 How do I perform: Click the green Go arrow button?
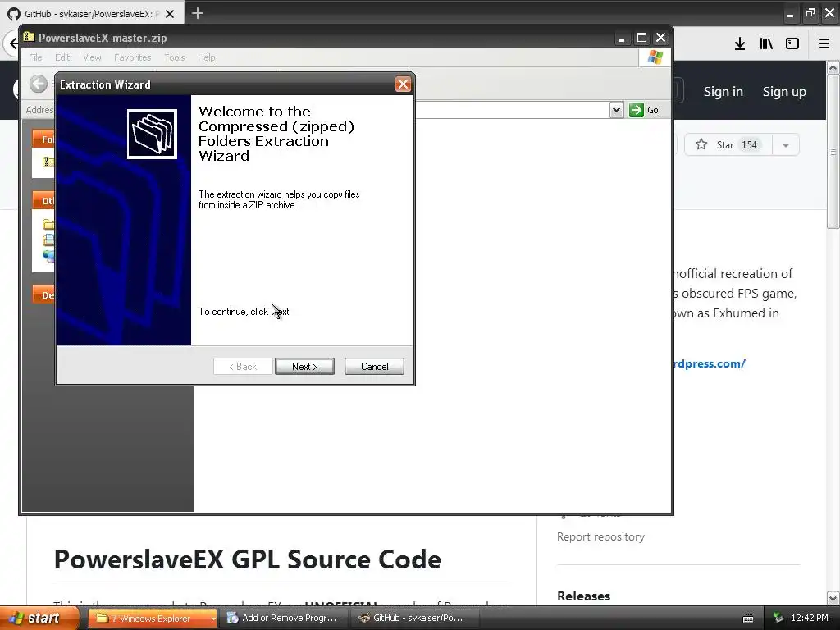636,110
